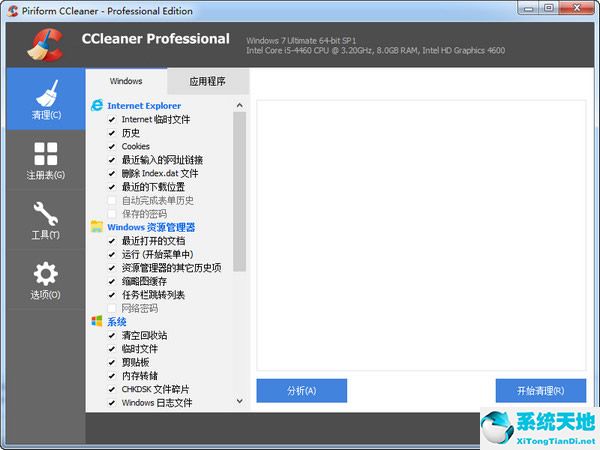Click the CCleaner logo in header
The height and width of the screenshot is (450, 600).
[x=45, y=45]
